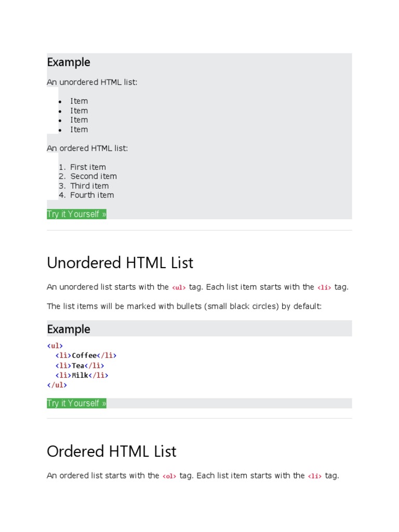The image size is (399, 532).
Task: Click the "Ordered HTML List" heading
Action: click(112, 451)
